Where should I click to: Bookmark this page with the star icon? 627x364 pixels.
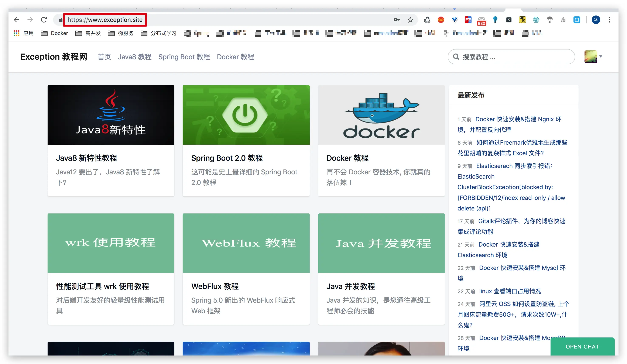click(410, 20)
